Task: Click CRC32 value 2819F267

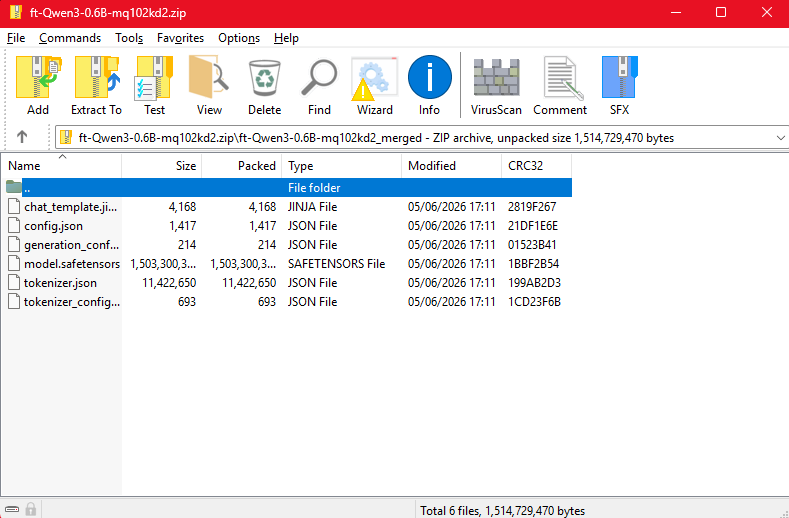Action: [x=532, y=207]
